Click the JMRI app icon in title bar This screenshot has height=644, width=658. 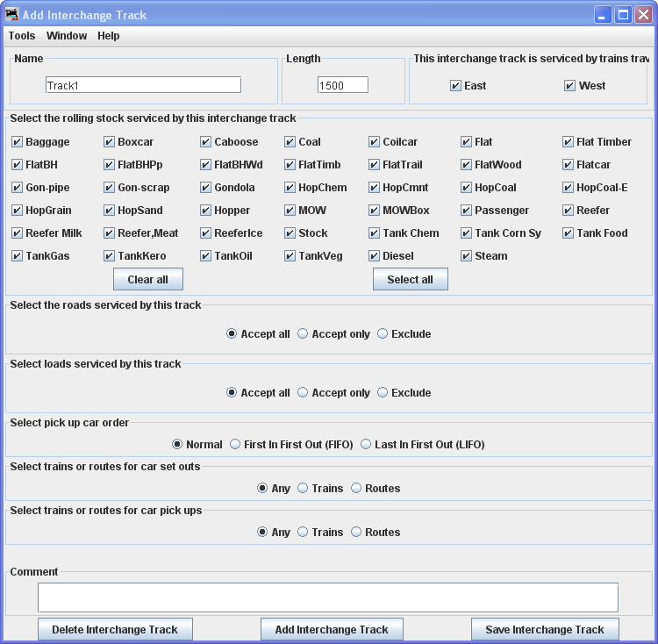(11, 15)
